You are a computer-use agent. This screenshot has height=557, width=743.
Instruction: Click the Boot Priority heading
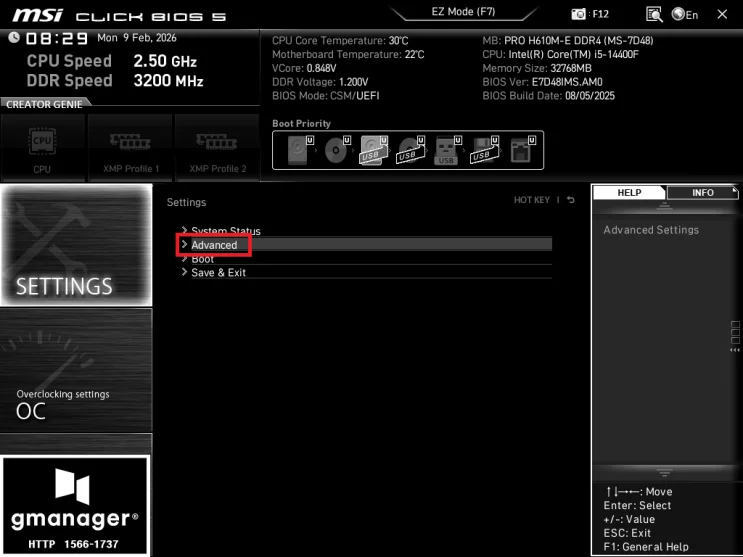tap(301, 124)
